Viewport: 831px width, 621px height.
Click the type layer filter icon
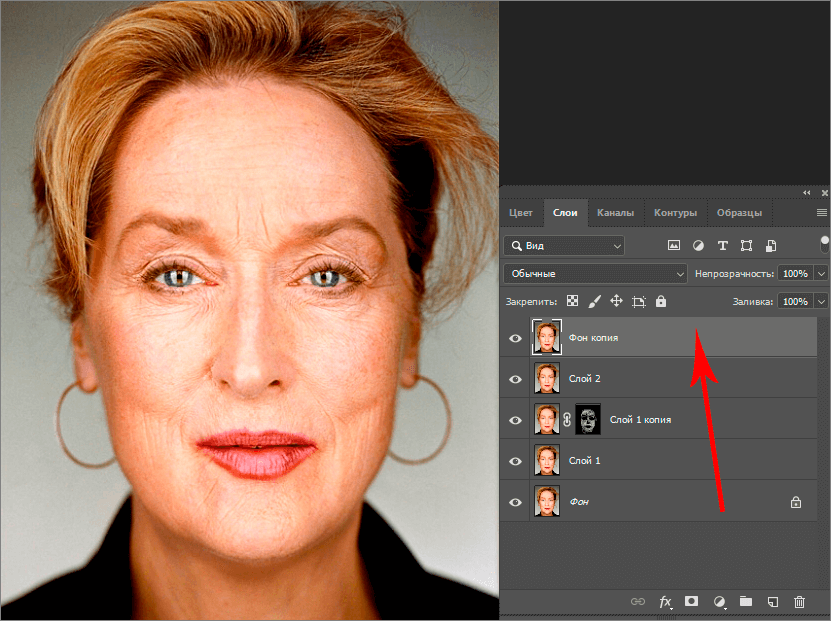click(x=722, y=245)
